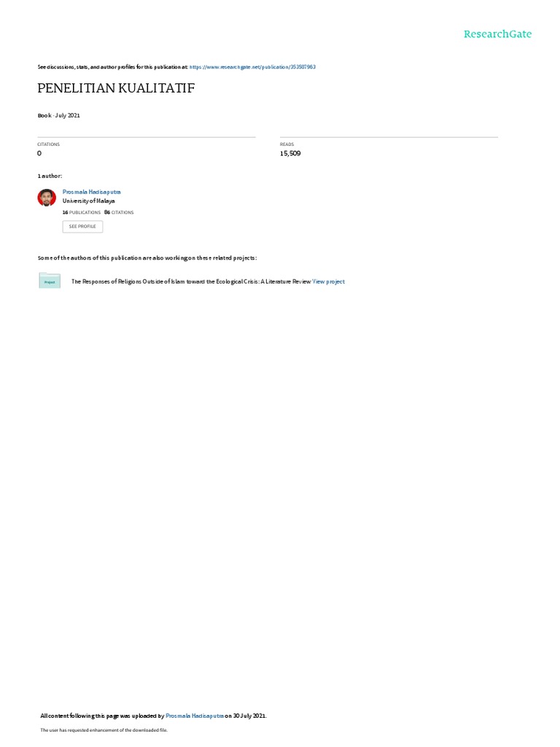
Task: Click the green Project folder icon
Action: click(x=50, y=281)
